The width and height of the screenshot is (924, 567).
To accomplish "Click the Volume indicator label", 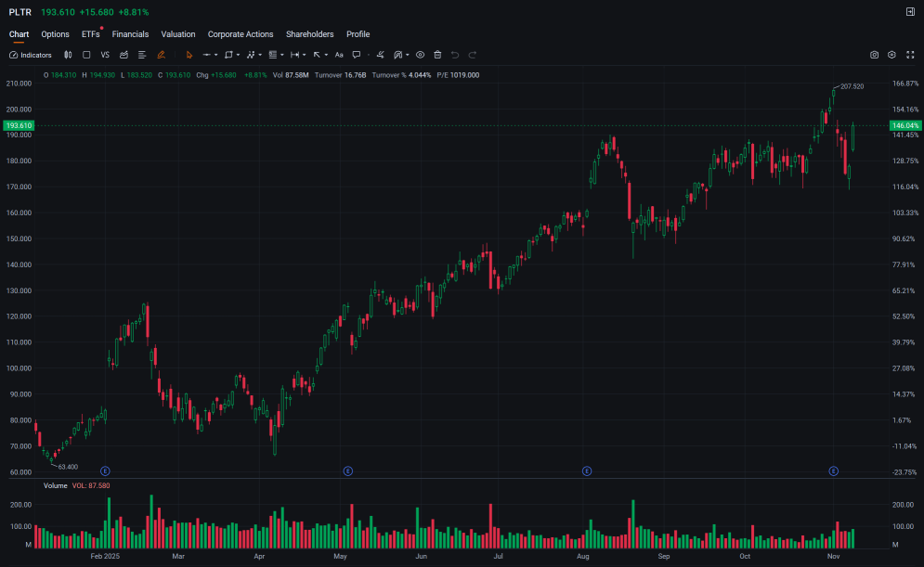I will coord(56,485).
